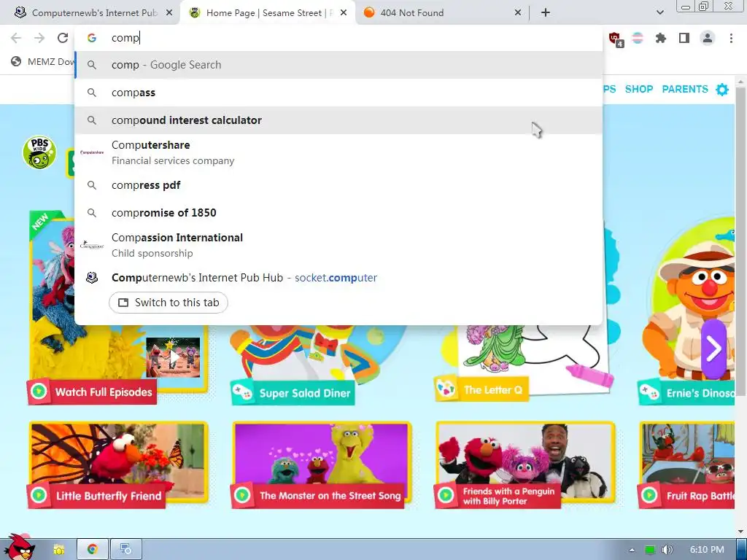
Task: Open the volume speaker tray icon
Action: [667, 550]
